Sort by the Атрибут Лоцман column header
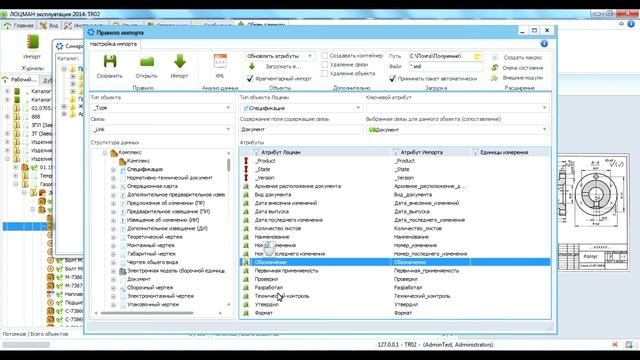Screen dimensions: 640x360 [281, 152]
